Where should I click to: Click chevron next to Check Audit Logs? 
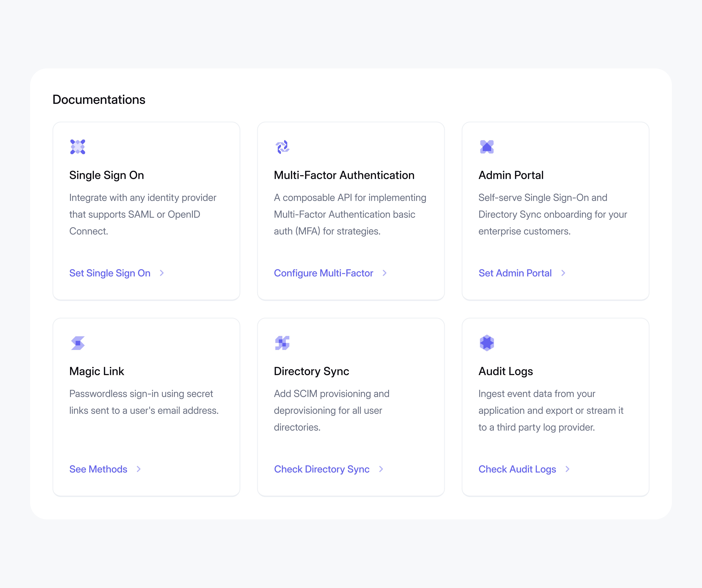pyautogui.click(x=567, y=469)
